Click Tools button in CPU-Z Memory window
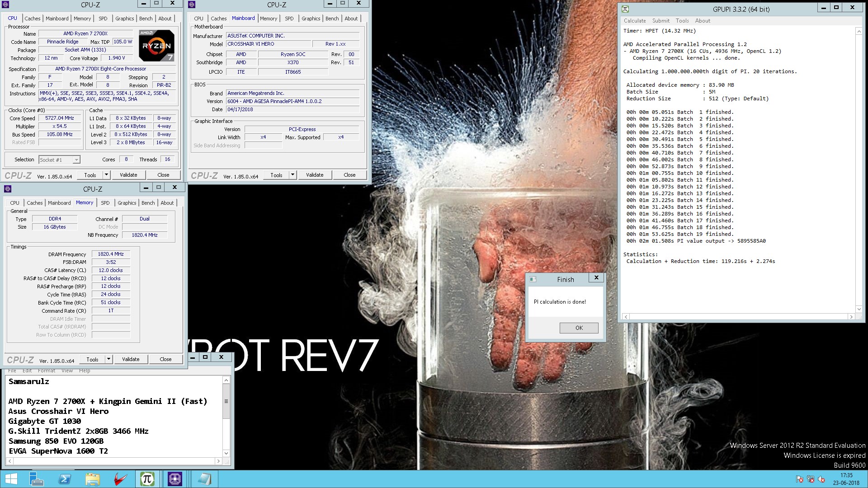868x488 pixels. pos(92,359)
